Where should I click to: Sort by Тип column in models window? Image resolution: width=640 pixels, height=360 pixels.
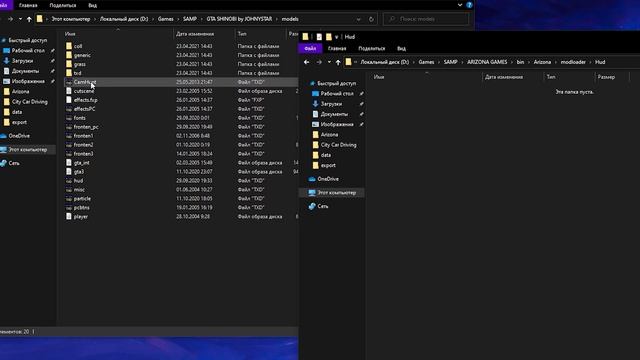tap(242, 34)
